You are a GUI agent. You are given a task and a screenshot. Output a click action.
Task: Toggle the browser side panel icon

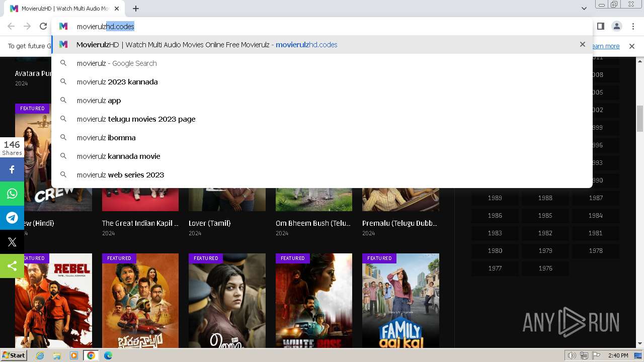[x=600, y=26]
